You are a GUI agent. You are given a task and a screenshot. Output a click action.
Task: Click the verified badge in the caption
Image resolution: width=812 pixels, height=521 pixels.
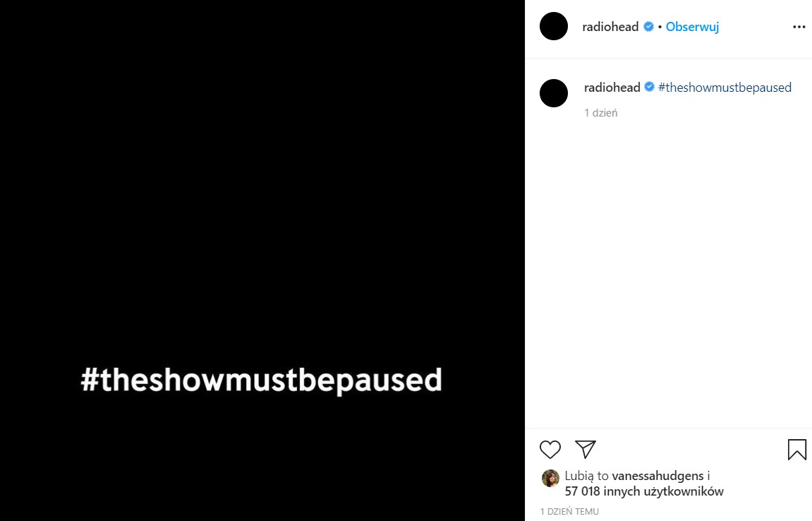[x=649, y=88]
